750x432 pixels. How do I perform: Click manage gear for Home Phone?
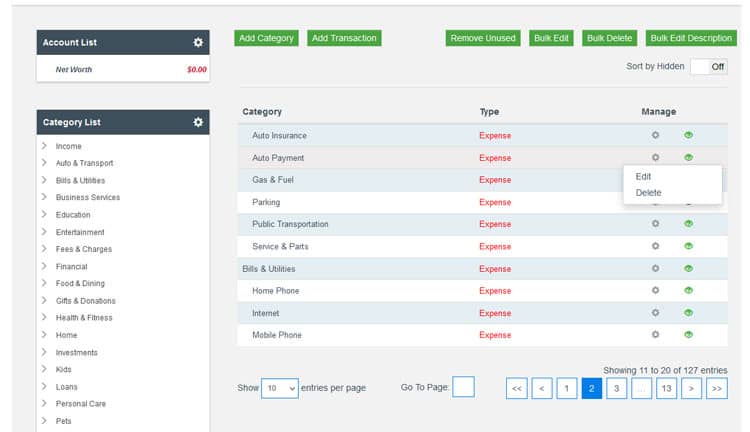click(x=655, y=290)
